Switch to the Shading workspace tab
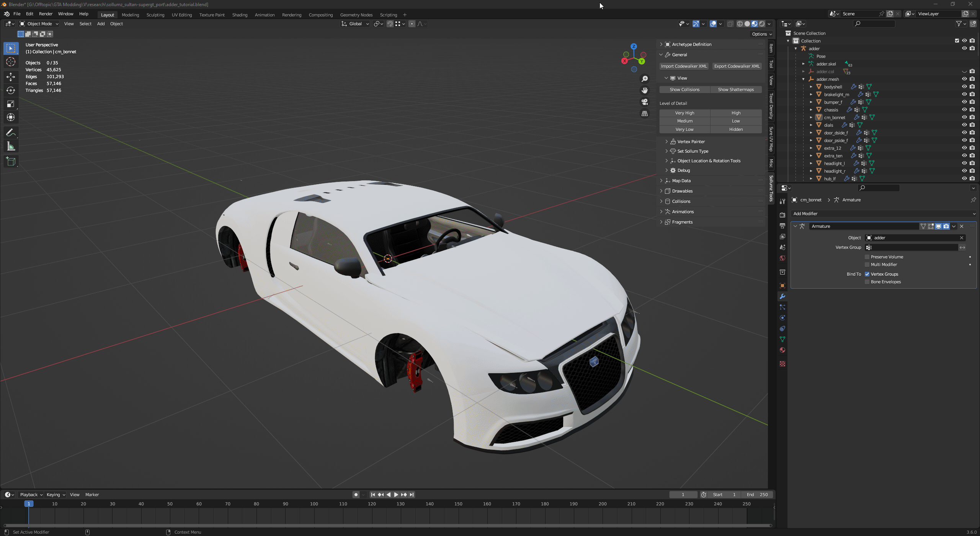This screenshot has height=536, width=980. point(240,15)
